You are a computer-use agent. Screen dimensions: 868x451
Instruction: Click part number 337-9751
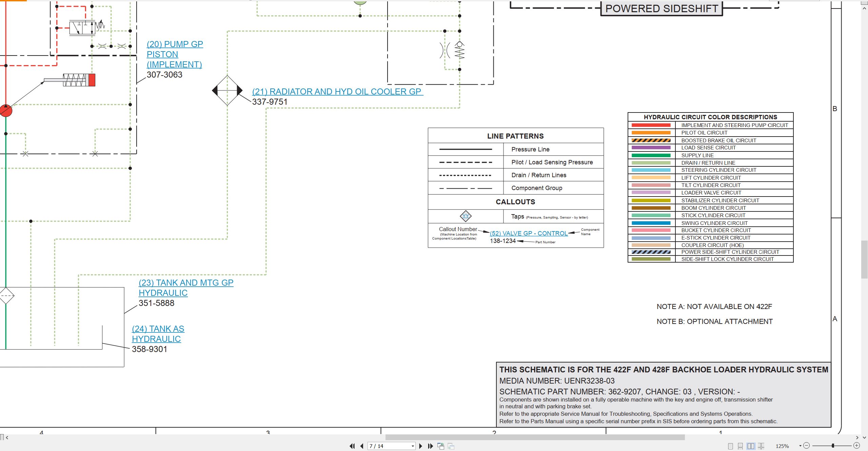(270, 102)
